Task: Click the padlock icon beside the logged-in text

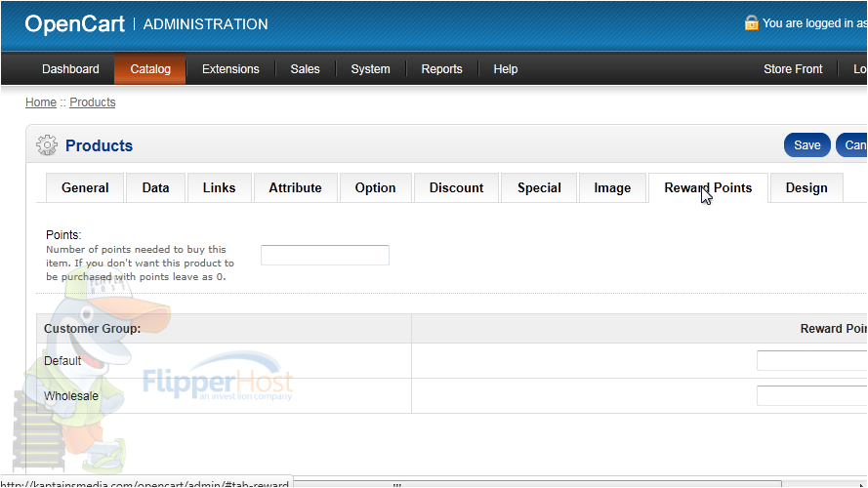Action: click(751, 22)
